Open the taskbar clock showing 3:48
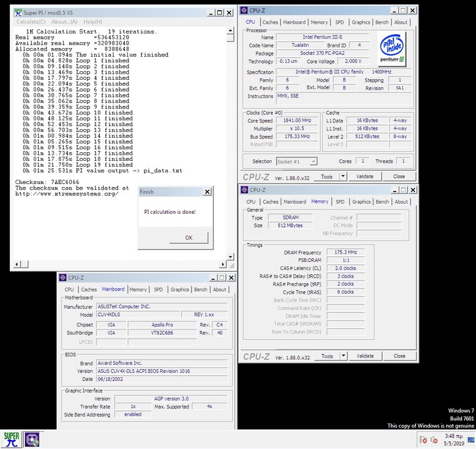The image size is (476, 449). click(454, 440)
